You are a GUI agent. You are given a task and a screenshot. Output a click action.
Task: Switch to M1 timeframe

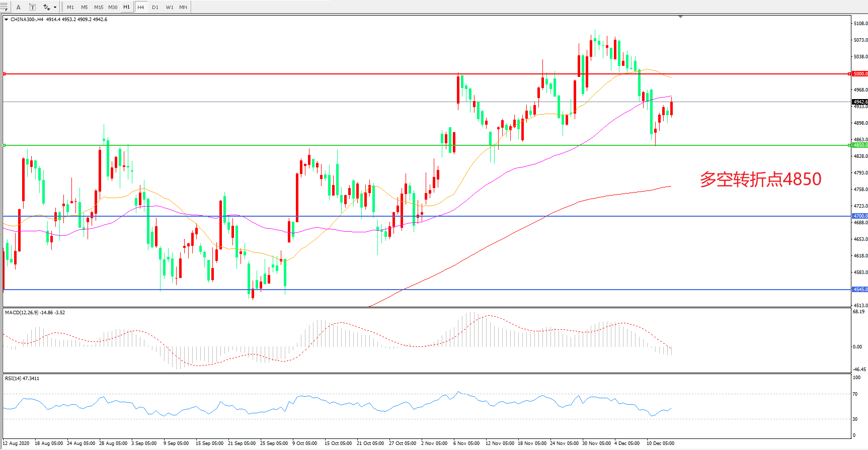pos(70,7)
